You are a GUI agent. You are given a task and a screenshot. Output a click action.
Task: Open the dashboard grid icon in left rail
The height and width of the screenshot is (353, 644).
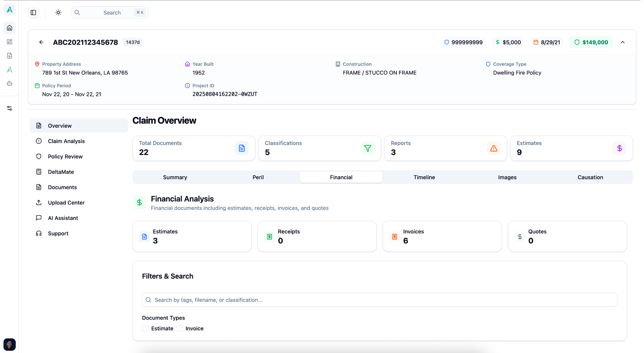10,42
